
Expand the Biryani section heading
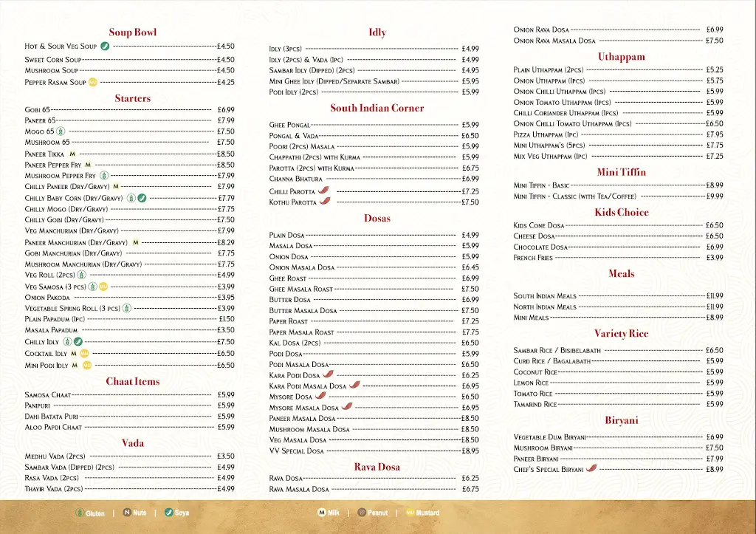pyautogui.click(x=622, y=420)
